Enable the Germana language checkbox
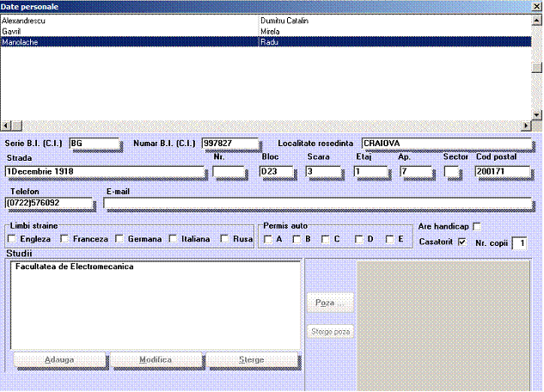The width and height of the screenshot is (544, 392). coord(119,239)
